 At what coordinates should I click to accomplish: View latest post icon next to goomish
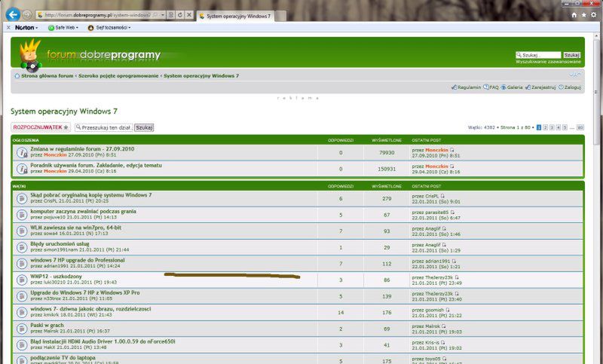[448, 310]
